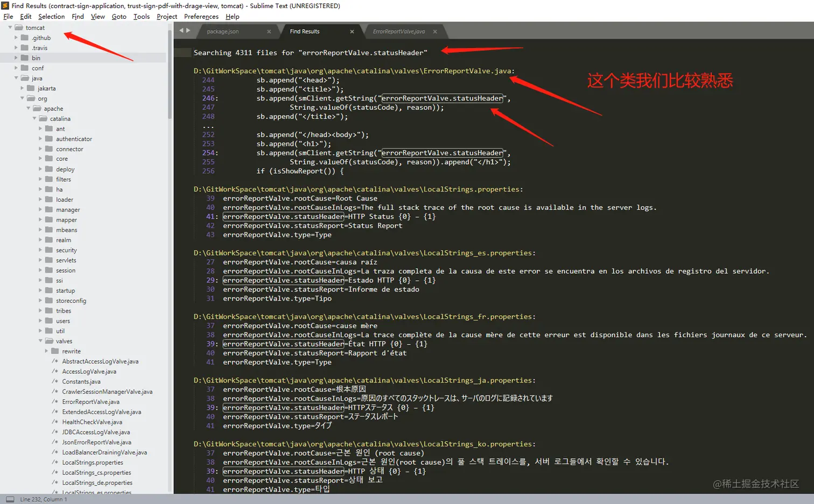Click the file icon beside LocalStrings.properties

point(55,463)
